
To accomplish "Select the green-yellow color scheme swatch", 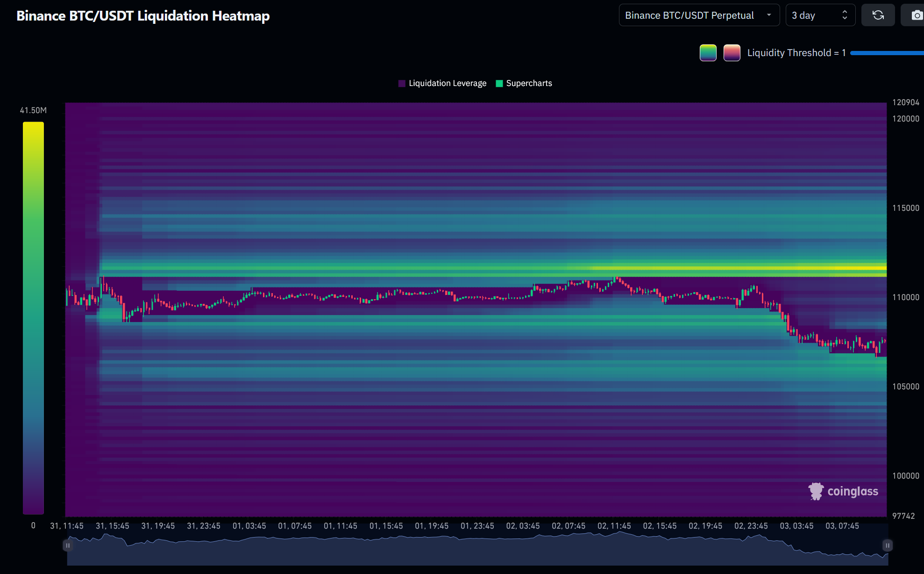I will (x=708, y=53).
